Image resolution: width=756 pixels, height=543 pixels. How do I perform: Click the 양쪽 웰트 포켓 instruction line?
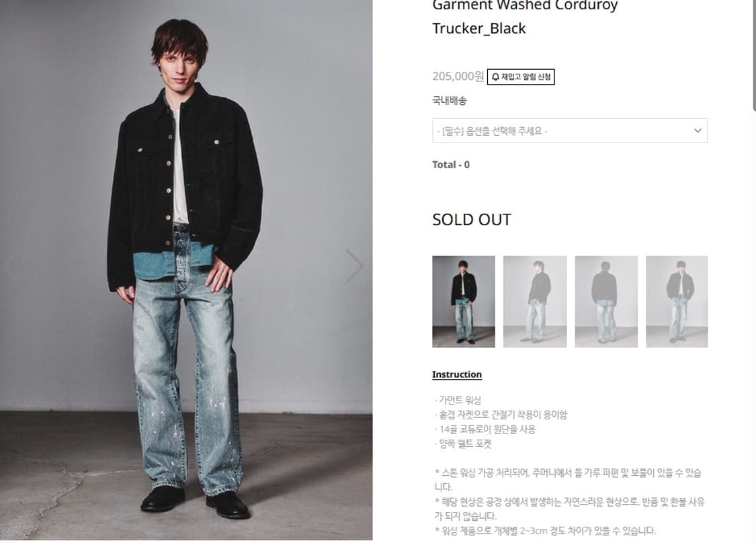(x=463, y=444)
